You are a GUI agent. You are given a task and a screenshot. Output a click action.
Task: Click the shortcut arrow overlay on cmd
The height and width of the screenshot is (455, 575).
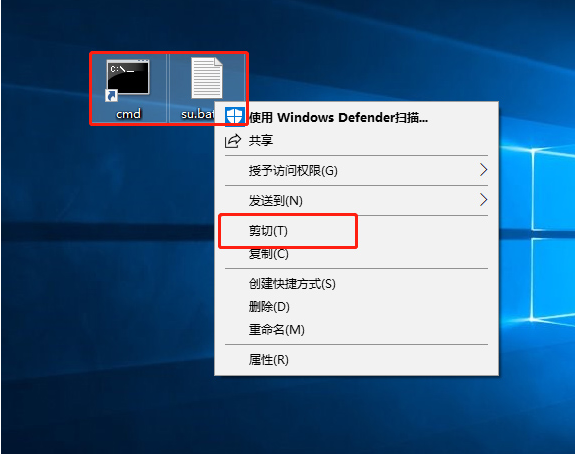click(111, 96)
